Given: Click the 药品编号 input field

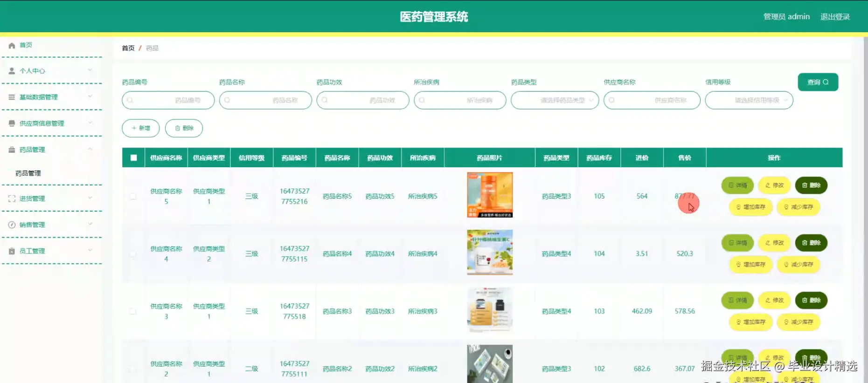Looking at the screenshot, I should tap(168, 100).
